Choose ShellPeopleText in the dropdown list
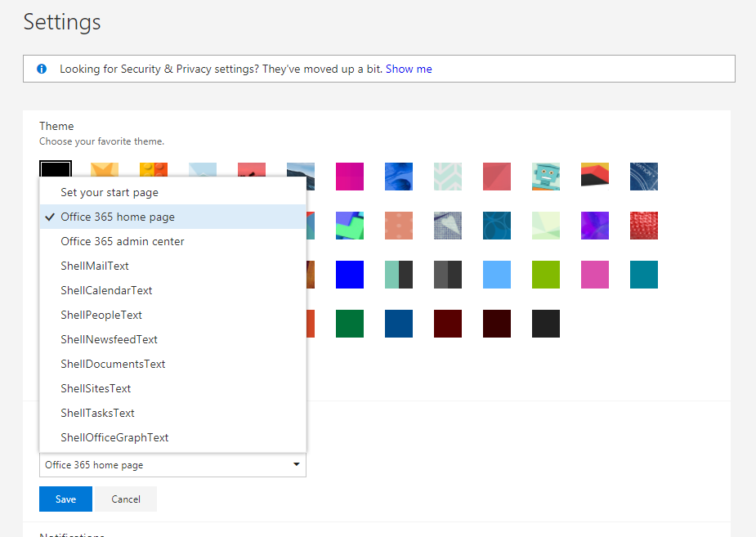Image resolution: width=756 pixels, height=537 pixels. pyautogui.click(x=172, y=315)
